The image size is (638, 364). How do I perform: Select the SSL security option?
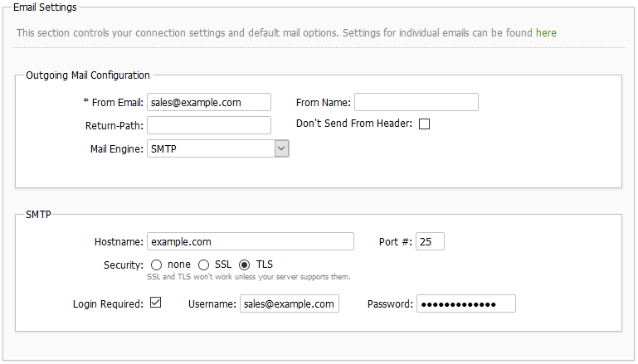pyautogui.click(x=204, y=265)
